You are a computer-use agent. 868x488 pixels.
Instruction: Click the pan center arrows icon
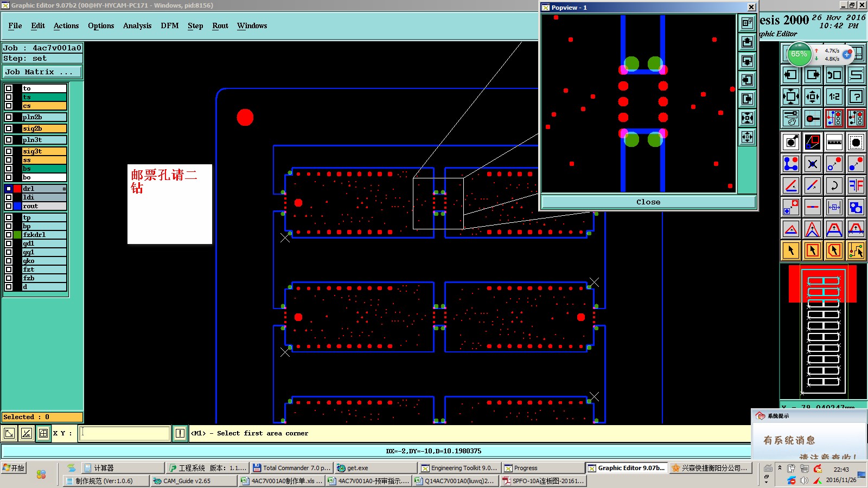[813, 97]
